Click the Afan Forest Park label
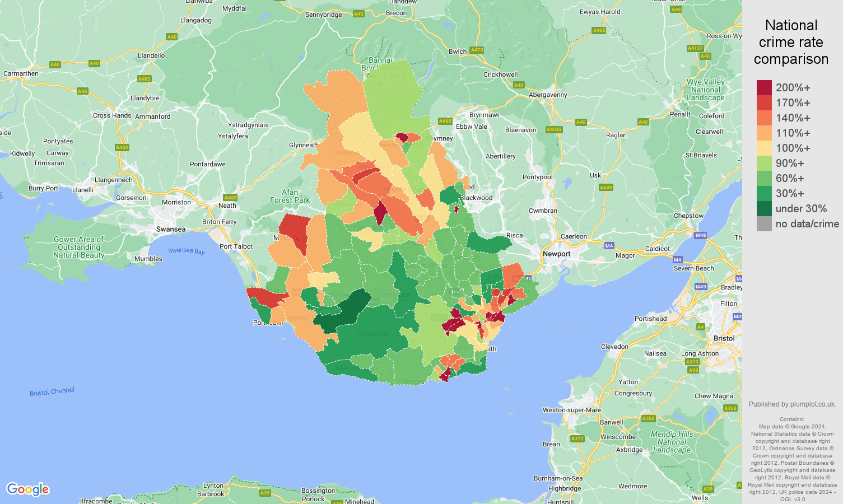The height and width of the screenshot is (504, 843). (290, 196)
